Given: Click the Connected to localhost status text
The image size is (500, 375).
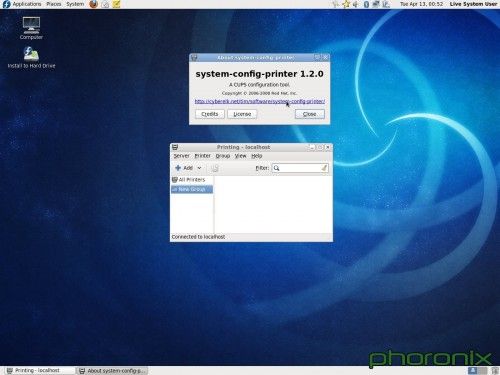Looking at the screenshot, I should (198, 237).
